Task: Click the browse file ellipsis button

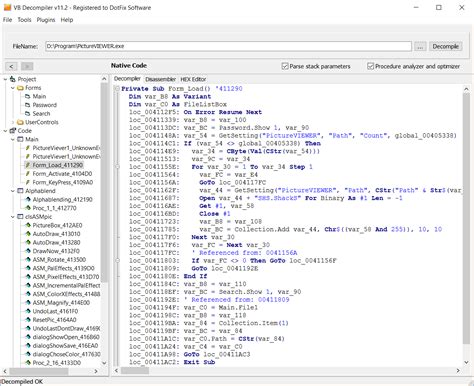Action: point(420,46)
